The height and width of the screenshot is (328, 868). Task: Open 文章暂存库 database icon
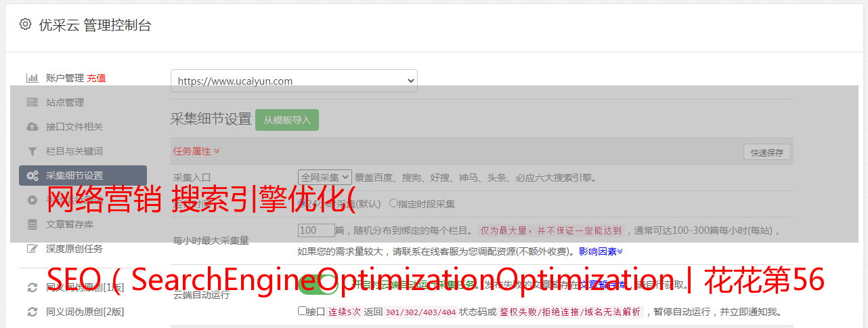[x=32, y=224]
